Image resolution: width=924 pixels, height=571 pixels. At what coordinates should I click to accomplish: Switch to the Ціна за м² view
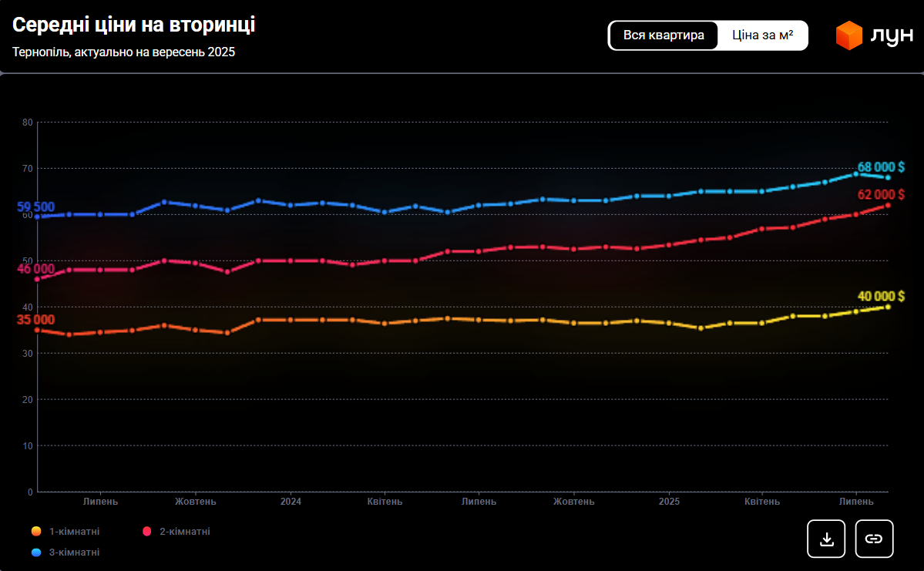[x=762, y=35]
